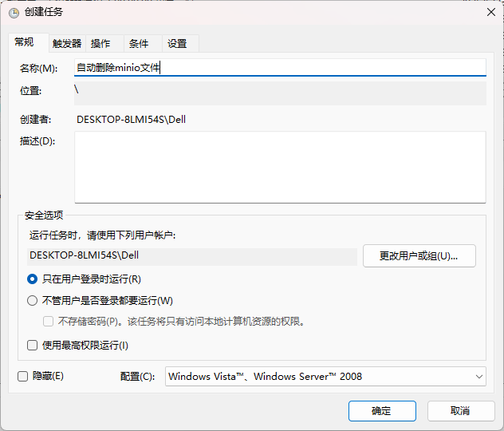Click inside the 描述 text area
The height and width of the screenshot is (431, 504).
(280, 168)
